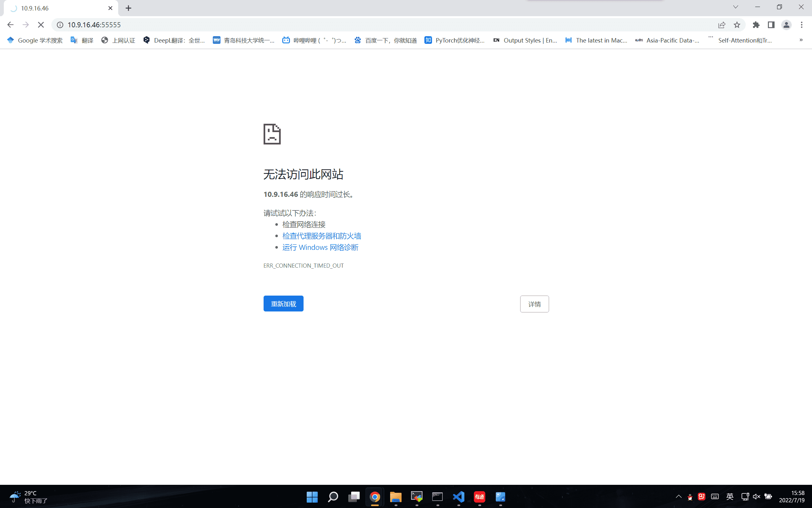Open the blue notepad-like taskbar app
This screenshot has width=812, height=508.
pyautogui.click(x=500, y=497)
